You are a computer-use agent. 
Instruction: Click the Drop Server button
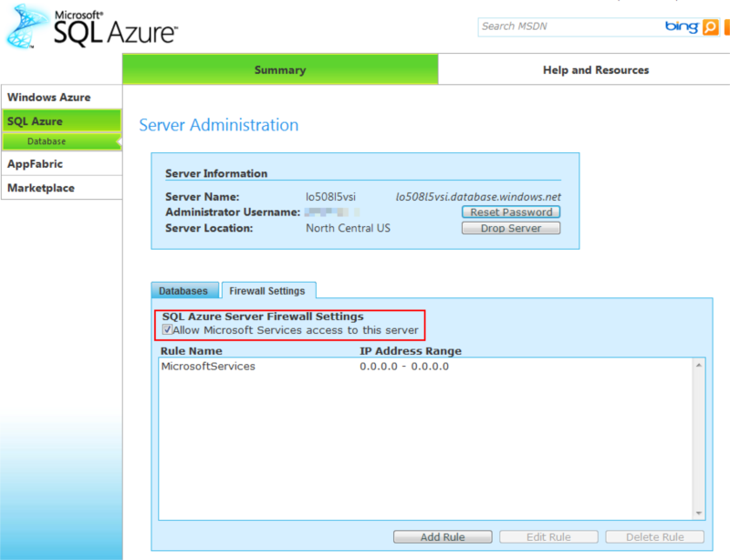[x=511, y=228]
